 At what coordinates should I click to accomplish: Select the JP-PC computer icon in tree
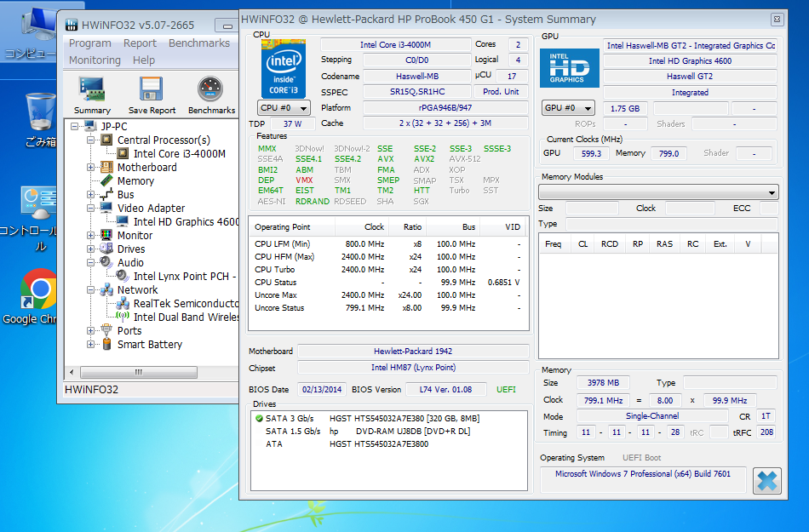point(91,126)
